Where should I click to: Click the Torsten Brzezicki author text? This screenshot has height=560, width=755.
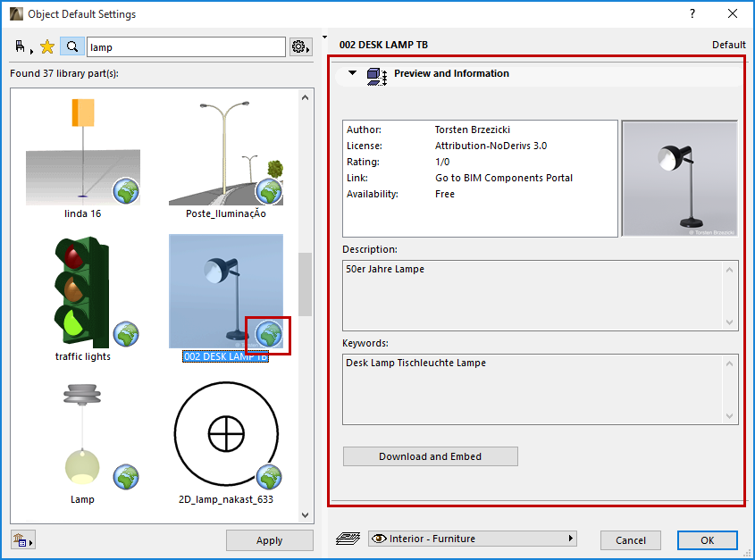(x=473, y=130)
